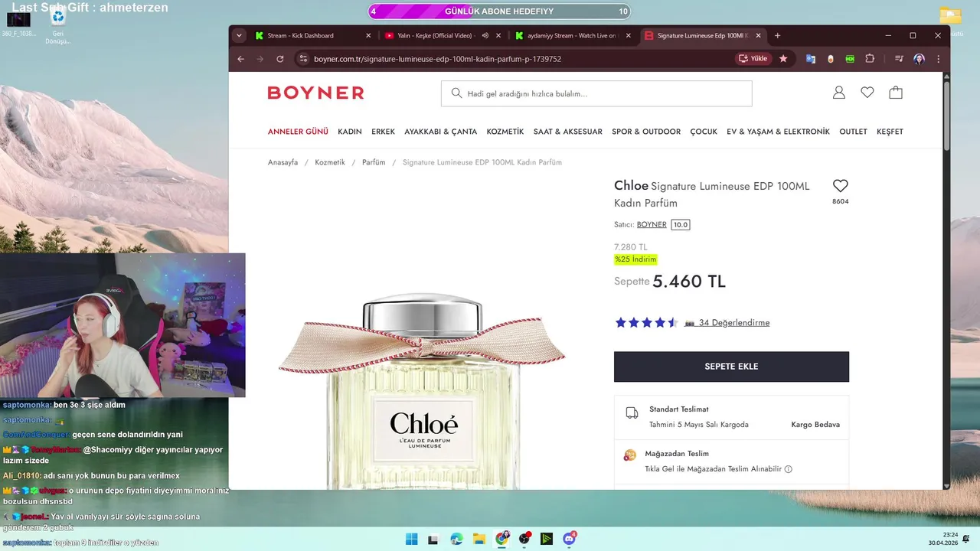Go to Anasayfa breadcrumb
Image resolution: width=980 pixels, height=551 pixels.
click(x=283, y=162)
